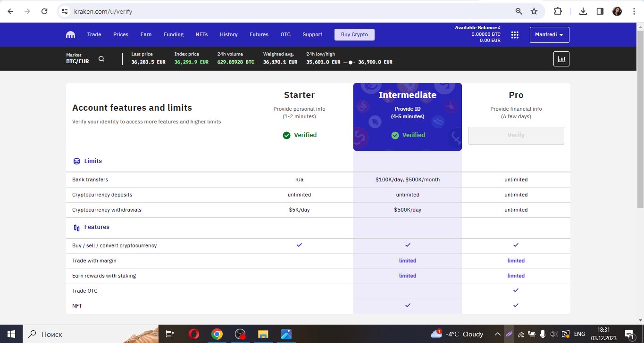Go to the Futures menu item
The width and height of the screenshot is (644, 343).
259,34
